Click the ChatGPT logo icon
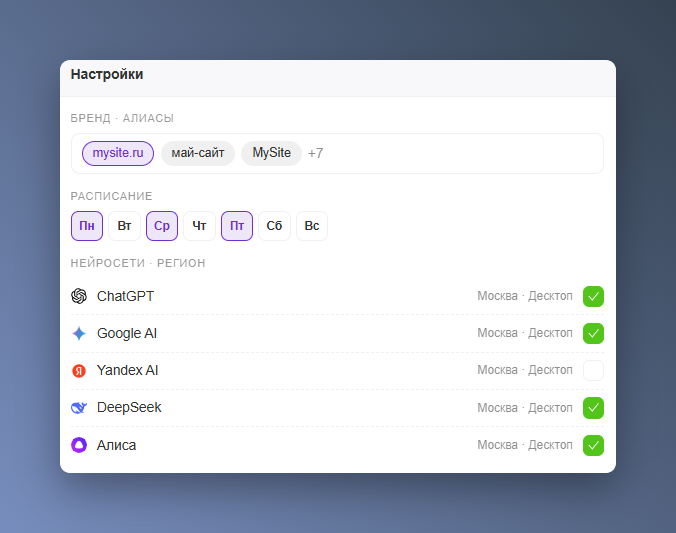Image resolution: width=676 pixels, height=533 pixels. pos(79,296)
